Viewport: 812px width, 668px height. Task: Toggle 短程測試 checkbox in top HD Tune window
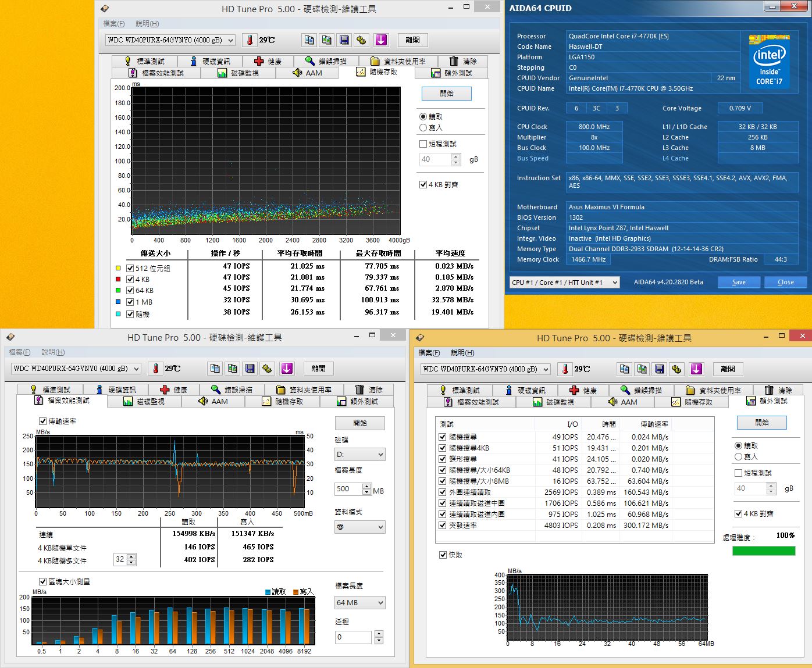click(x=423, y=144)
